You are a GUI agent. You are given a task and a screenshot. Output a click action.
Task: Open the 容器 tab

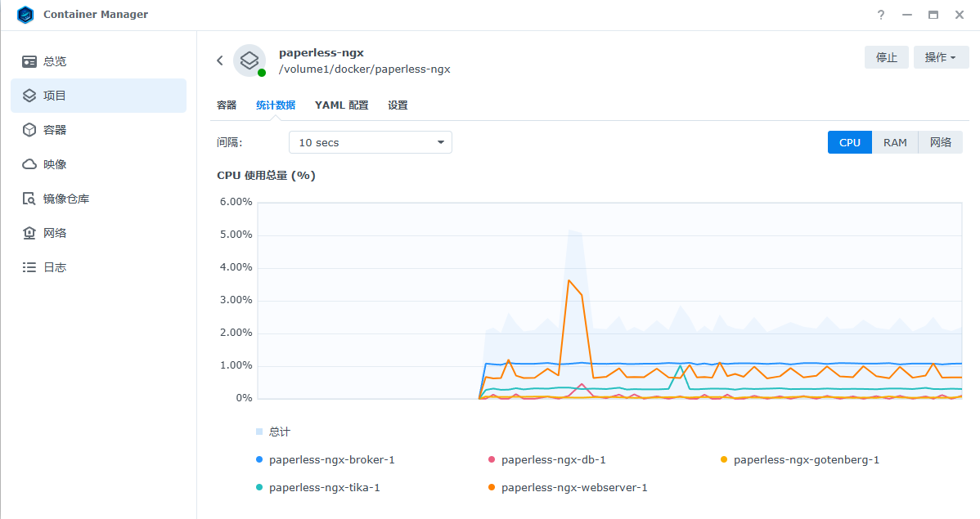coord(227,105)
